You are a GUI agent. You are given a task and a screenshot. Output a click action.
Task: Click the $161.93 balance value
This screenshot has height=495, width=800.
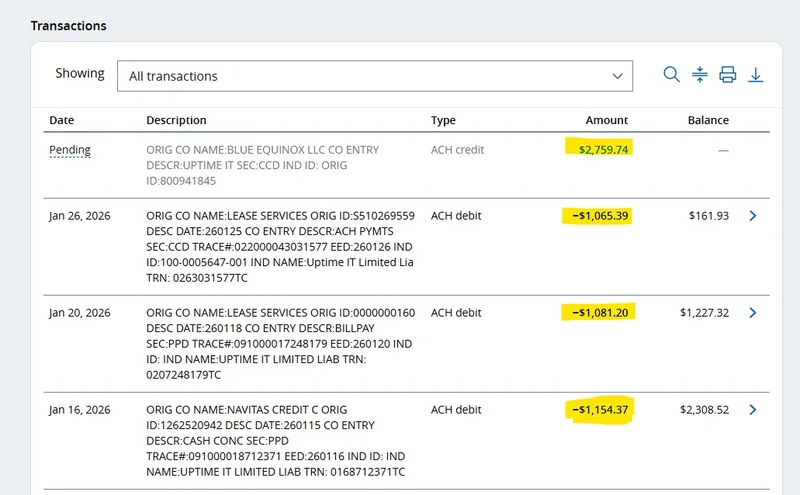709,216
